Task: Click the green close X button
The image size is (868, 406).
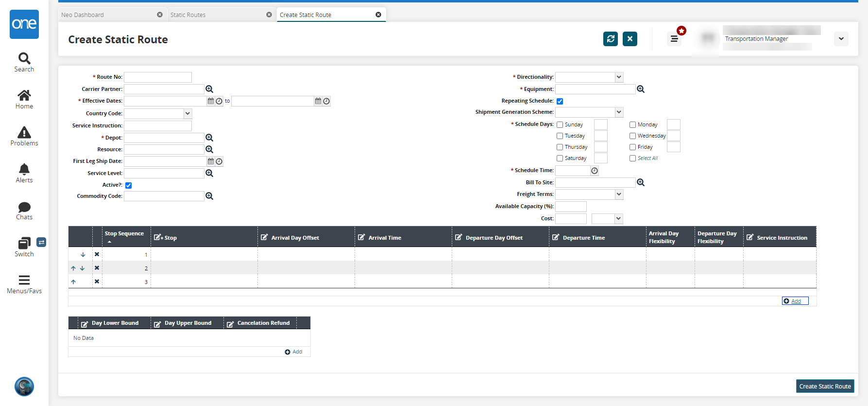Action: pyautogui.click(x=630, y=39)
